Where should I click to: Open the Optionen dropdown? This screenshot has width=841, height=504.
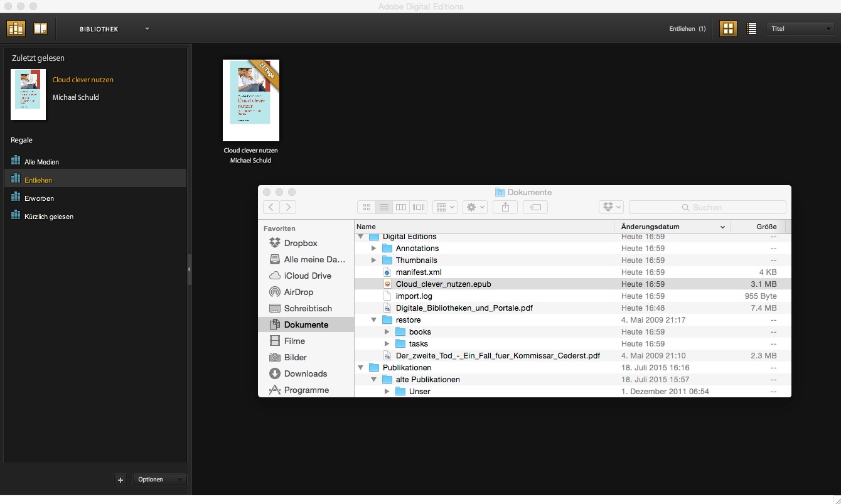pos(159,480)
